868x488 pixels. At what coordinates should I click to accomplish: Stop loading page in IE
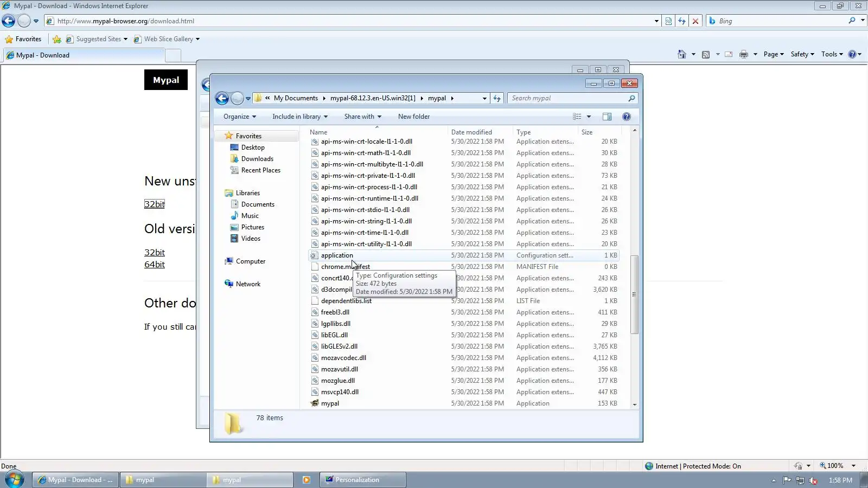695,21
